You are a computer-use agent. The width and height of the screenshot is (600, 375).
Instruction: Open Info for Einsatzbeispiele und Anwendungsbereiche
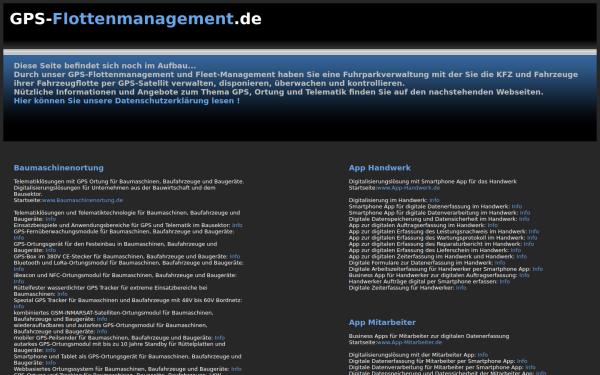coord(237,225)
